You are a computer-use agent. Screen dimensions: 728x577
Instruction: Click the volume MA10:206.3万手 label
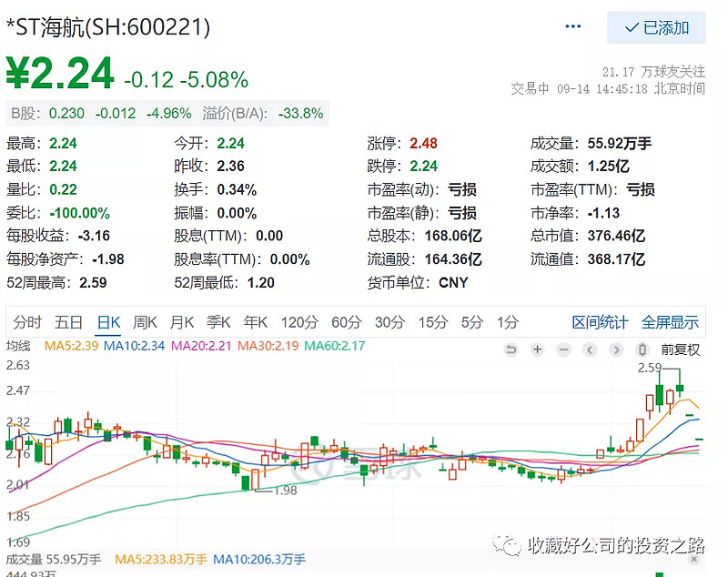click(259, 559)
